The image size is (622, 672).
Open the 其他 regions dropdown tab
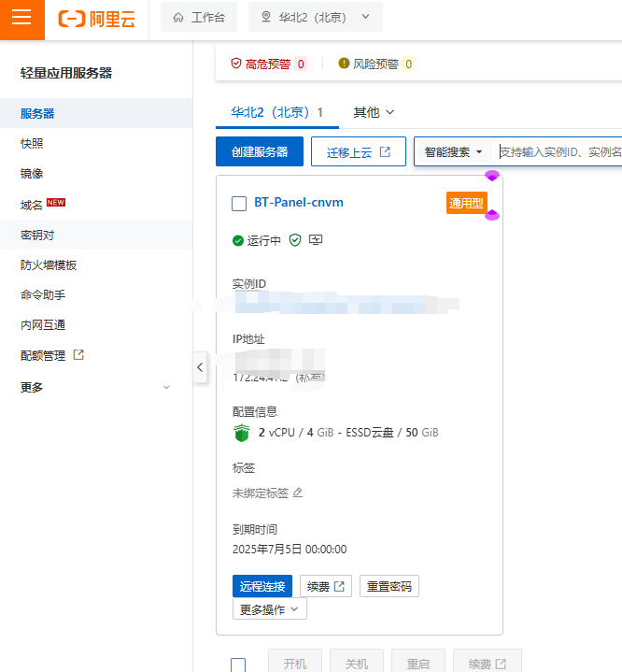pyautogui.click(x=374, y=113)
